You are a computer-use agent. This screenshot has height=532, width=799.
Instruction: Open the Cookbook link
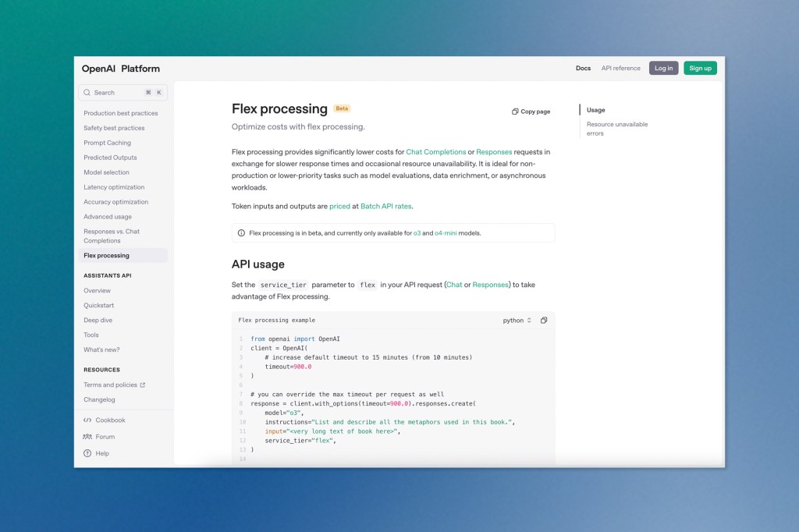[x=110, y=420]
